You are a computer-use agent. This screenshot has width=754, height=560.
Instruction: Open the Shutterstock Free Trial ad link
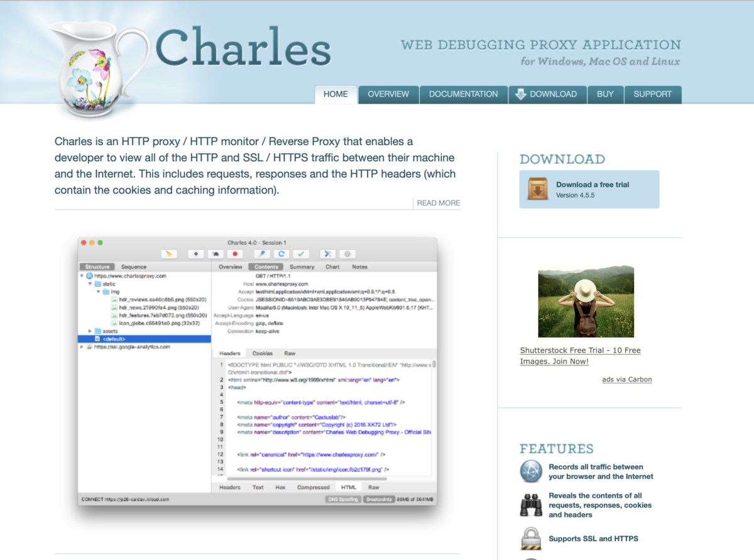[x=581, y=356]
